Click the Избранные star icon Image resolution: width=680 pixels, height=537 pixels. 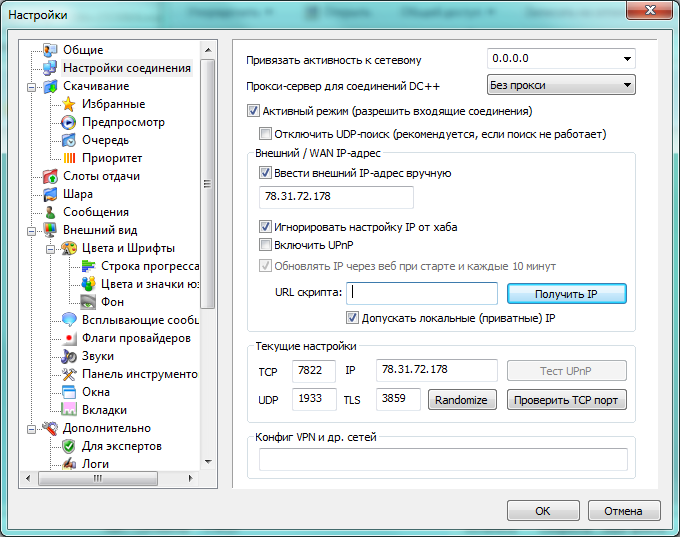[69, 104]
